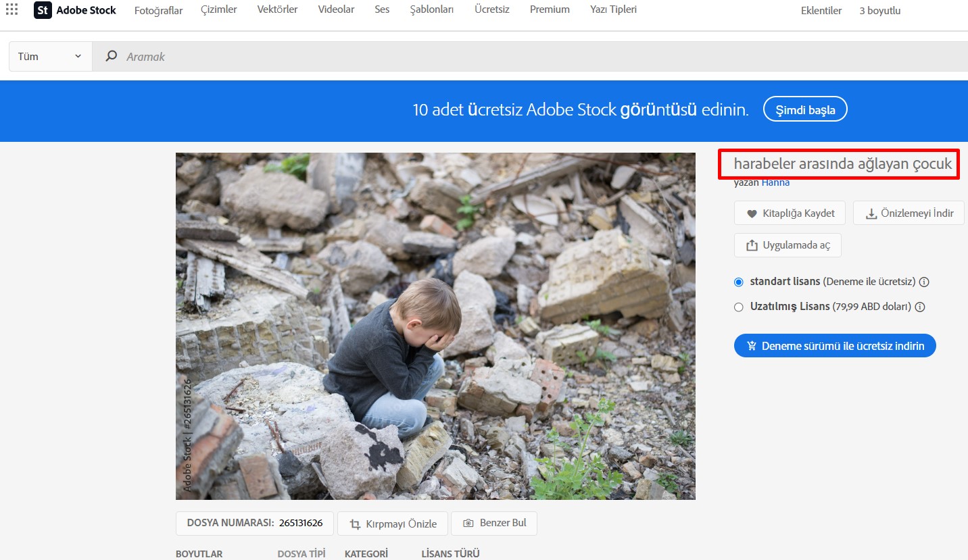Download preview via Önizlemeyi İndir
Image resolution: width=968 pixels, height=560 pixels.
pyautogui.click(x=909, y=213)
